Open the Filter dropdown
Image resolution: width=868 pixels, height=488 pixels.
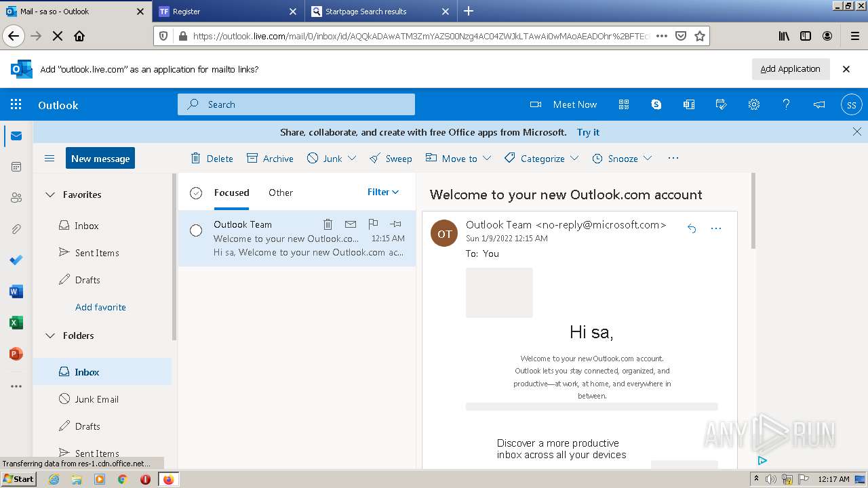[383, 192]
